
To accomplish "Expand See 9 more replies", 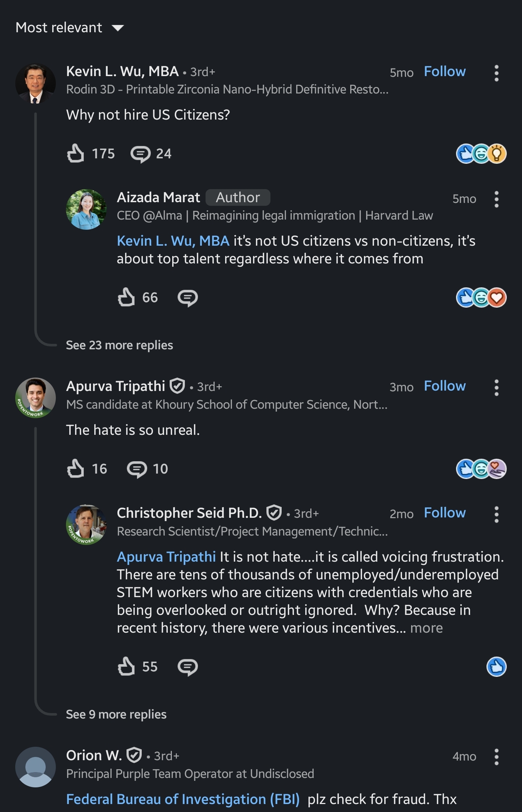I will [116, 714].
